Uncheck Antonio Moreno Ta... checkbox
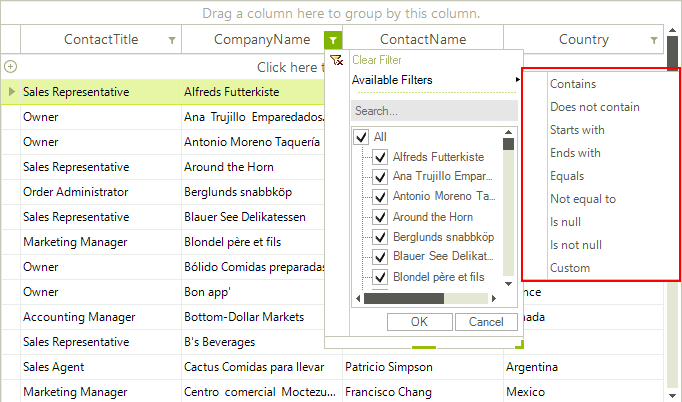Image resolution: width=682 pixels, height=402 pixels. pyautogui.click(x=380, y=197)
